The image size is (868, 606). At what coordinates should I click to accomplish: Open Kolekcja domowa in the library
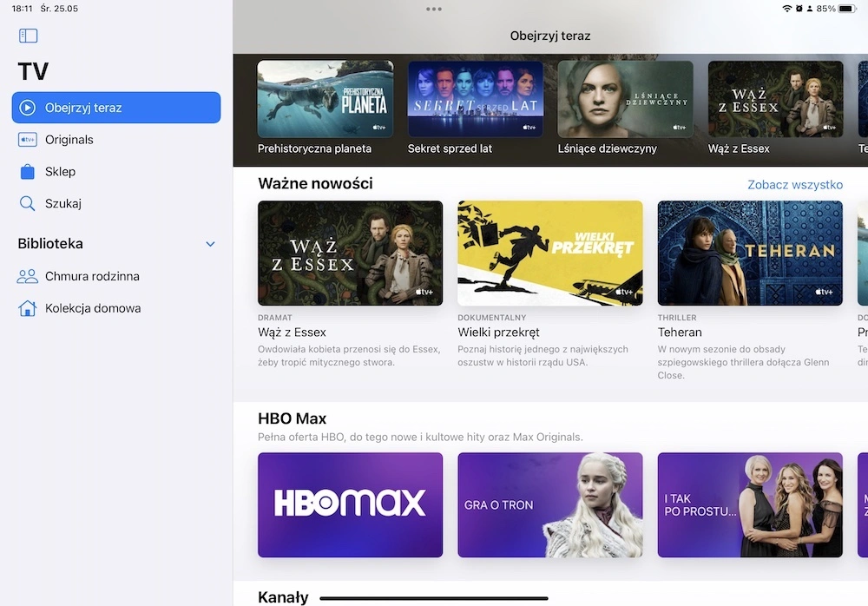(116, 308)
